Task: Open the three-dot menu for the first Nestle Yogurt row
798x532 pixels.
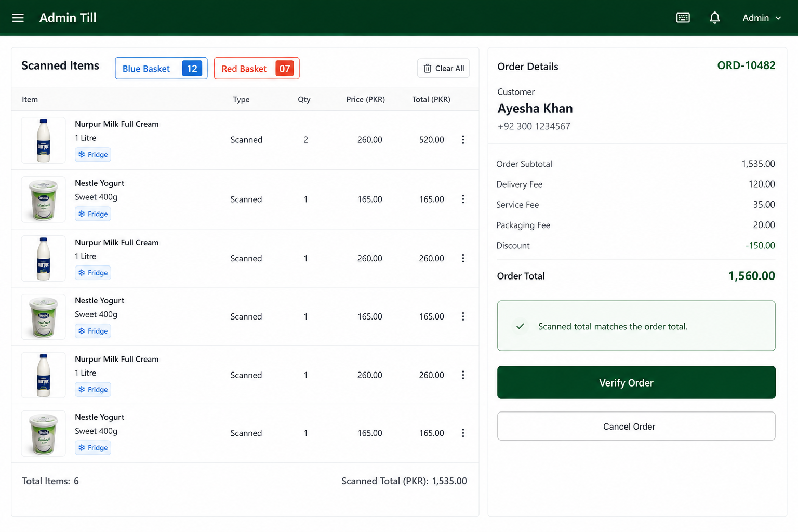Action: click(x=463, y=199)
